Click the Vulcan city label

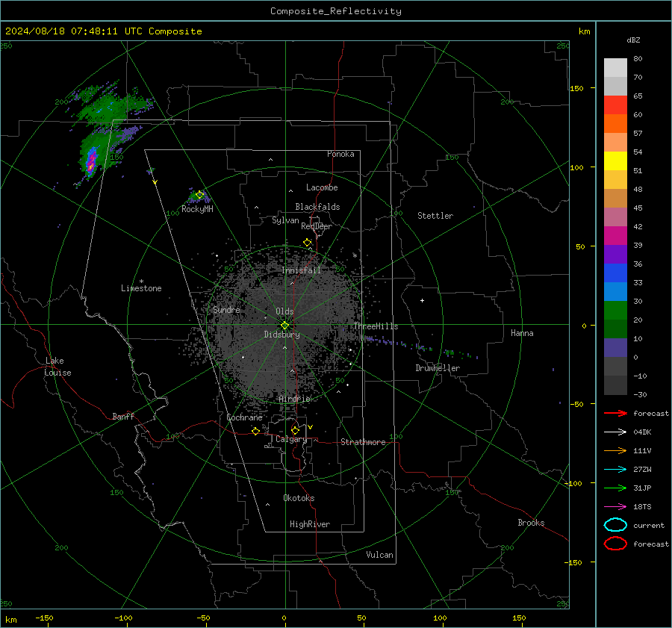379,555
